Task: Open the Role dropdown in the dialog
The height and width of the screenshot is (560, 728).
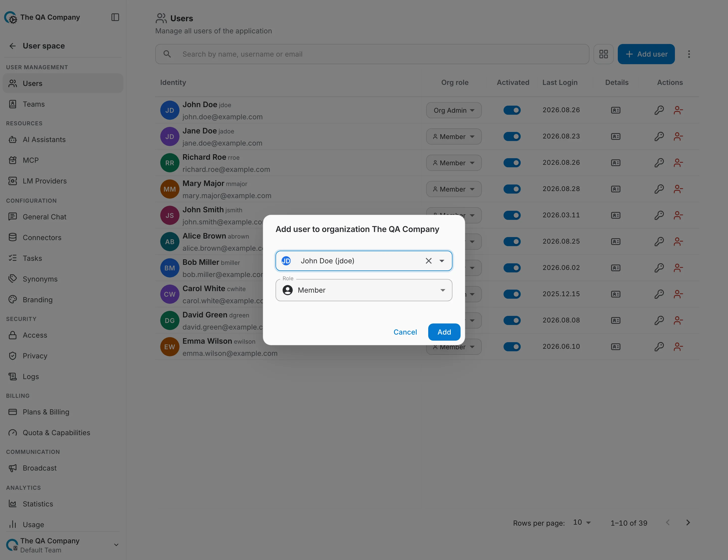Action: [364, 290]
